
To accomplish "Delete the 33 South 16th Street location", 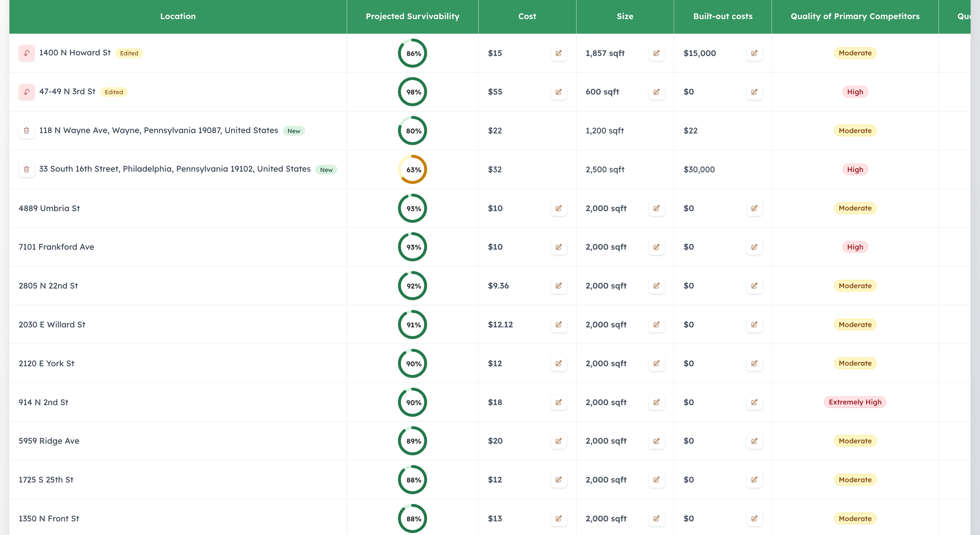I will (26, 170).
